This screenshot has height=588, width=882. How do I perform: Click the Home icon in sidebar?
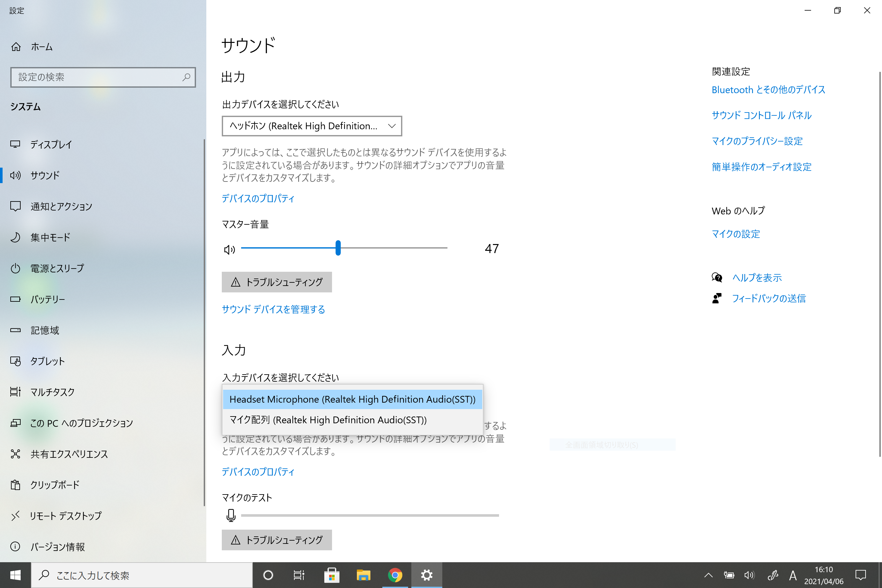pos(16,47)
